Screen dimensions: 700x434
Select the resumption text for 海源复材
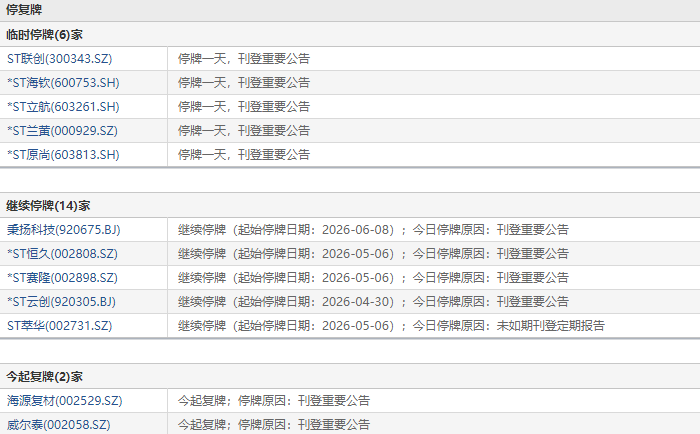coord(274,401)
